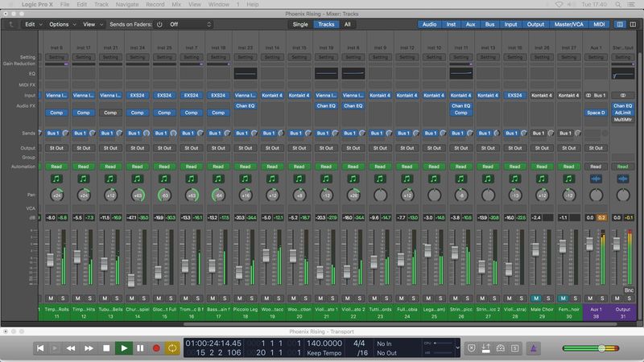Solo the Timp Hits channel
The width and height of the screenshot is (644, 362).
(x=90, y=298)
